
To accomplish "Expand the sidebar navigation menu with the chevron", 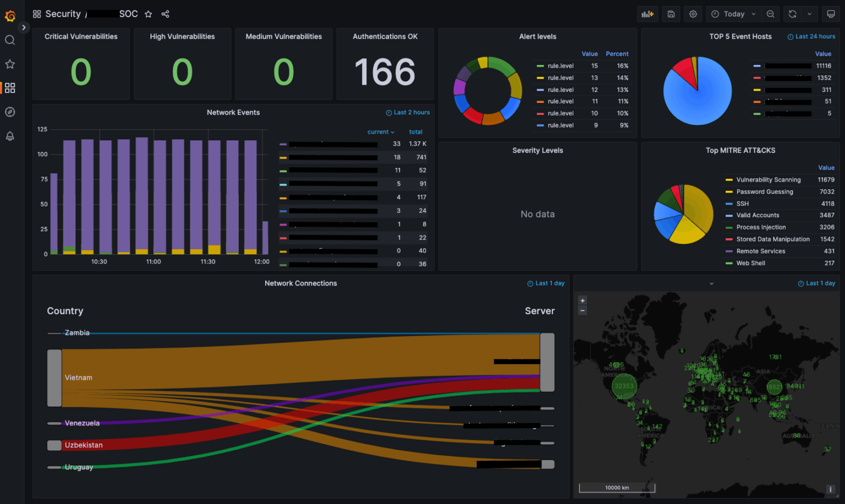I will click(x=24, y=28).
